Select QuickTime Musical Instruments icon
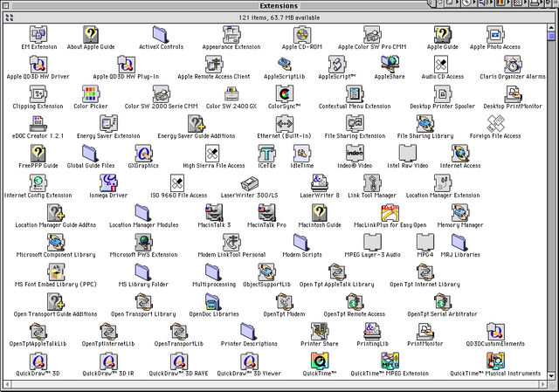The image size is (559, 392). click(495, 361)
